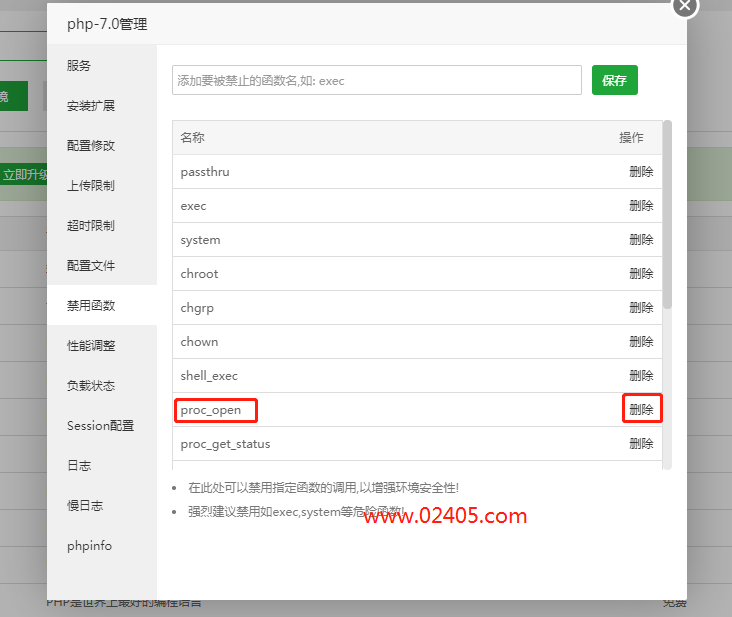
Task: Delete the exec function entry
Action: click(x=641, y=206)
